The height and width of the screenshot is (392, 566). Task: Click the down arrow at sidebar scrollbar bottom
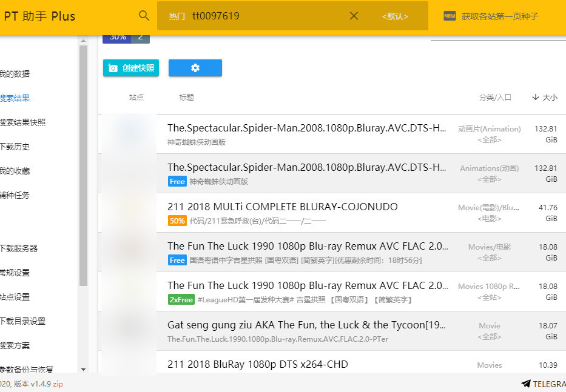click(84, 370)
